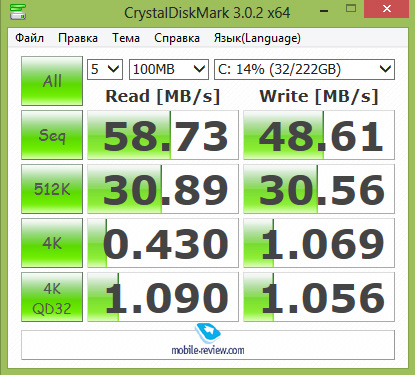Screen dimensions: 415x375
Task: Click the 4K read result 0.430
Action: (163, 243)
